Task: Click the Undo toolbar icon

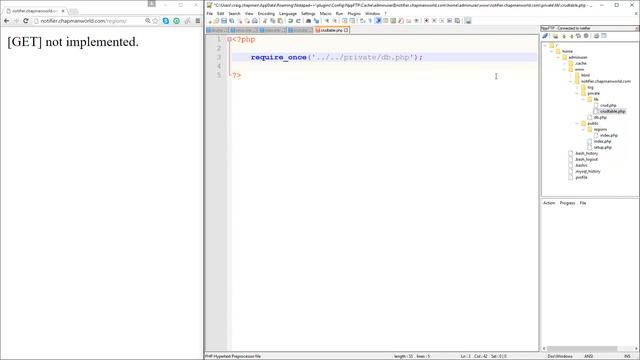Action: point(291,21)
